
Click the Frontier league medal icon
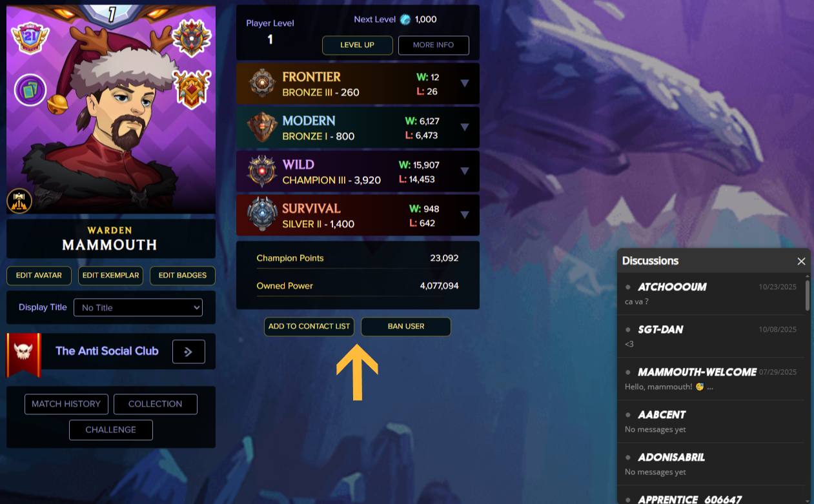262,83
